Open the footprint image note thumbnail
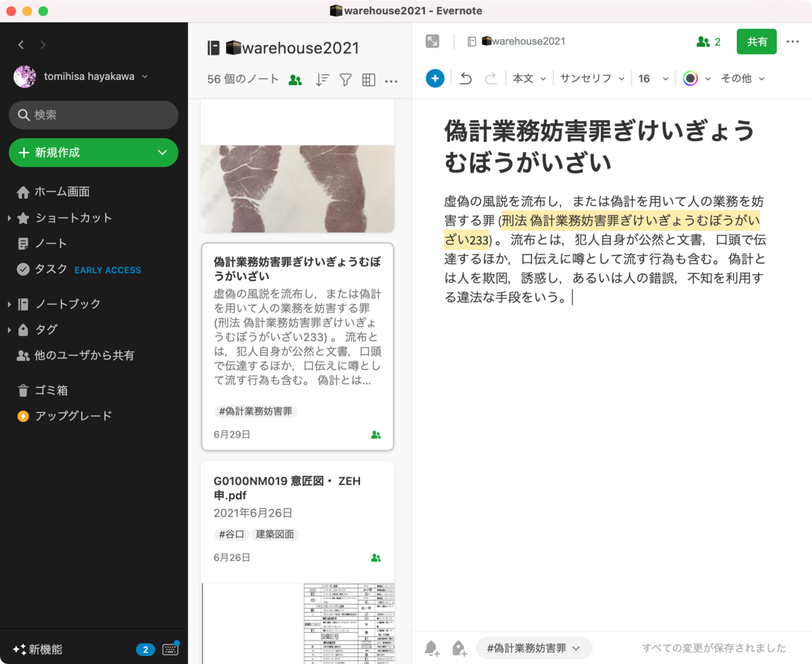 (x=298, y=188)
